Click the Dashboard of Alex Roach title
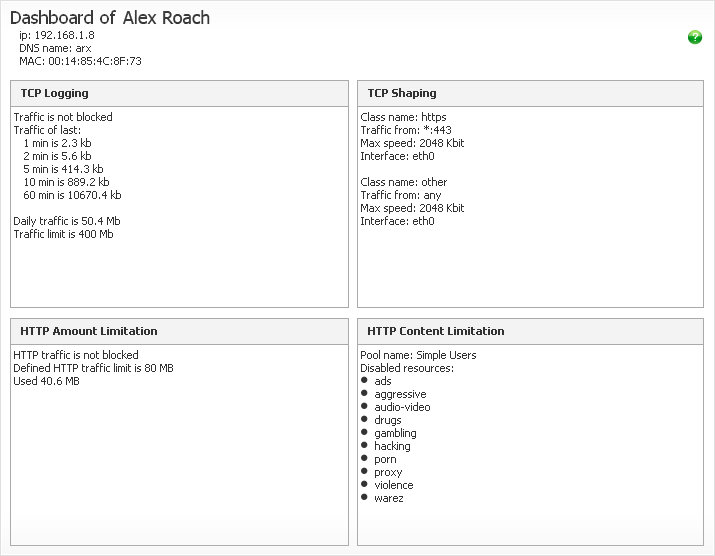The width and height of the screenshot is (715, 556). tap(110, 18)
